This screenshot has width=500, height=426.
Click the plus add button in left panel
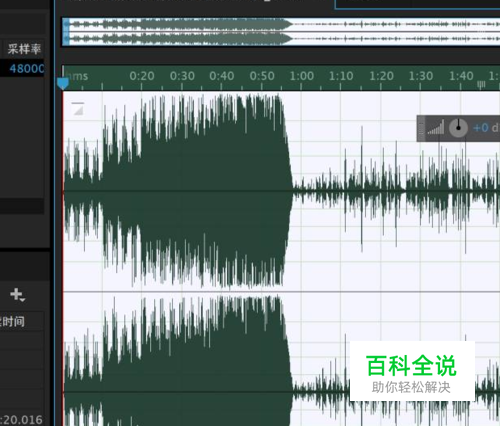tap(17, 295)
